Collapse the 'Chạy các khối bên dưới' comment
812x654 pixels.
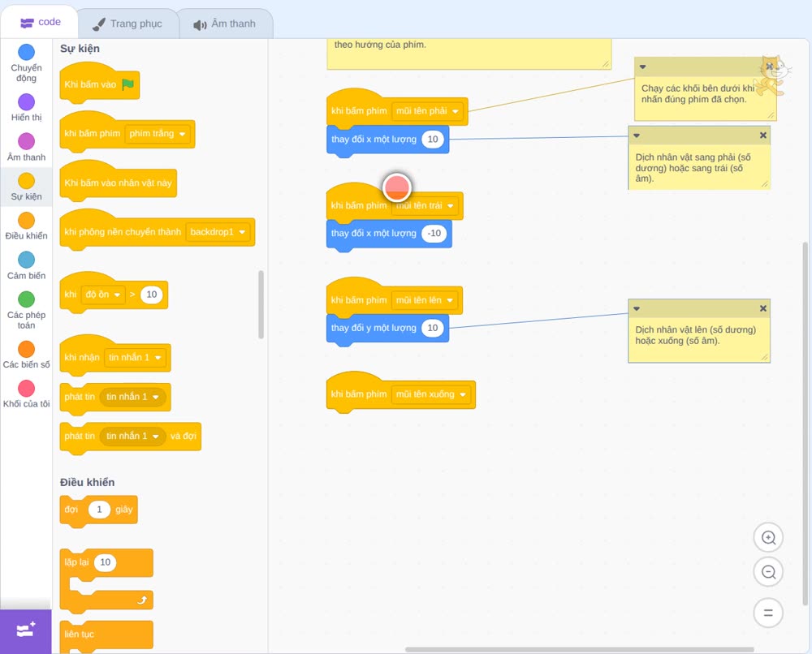(x=642, y=67)
